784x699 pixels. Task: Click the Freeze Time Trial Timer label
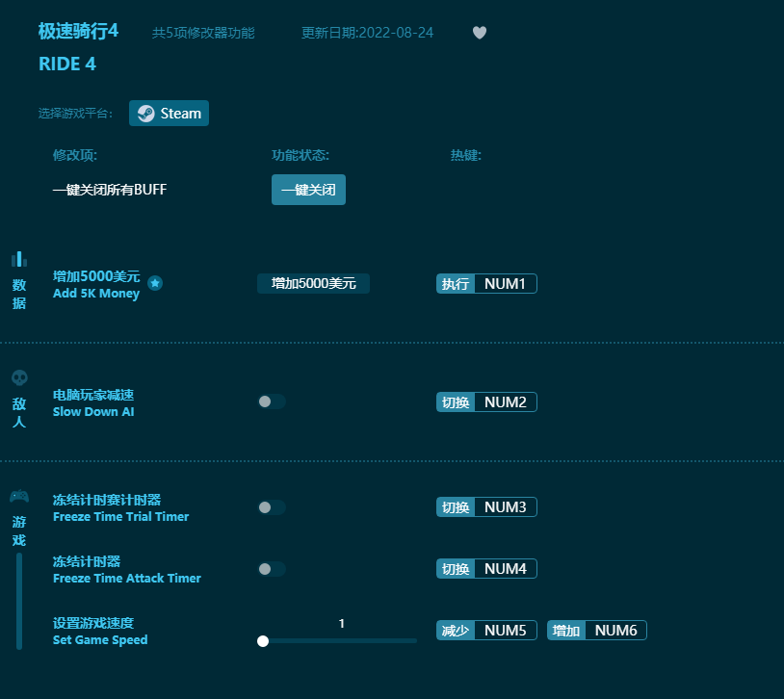coord(121,517)
